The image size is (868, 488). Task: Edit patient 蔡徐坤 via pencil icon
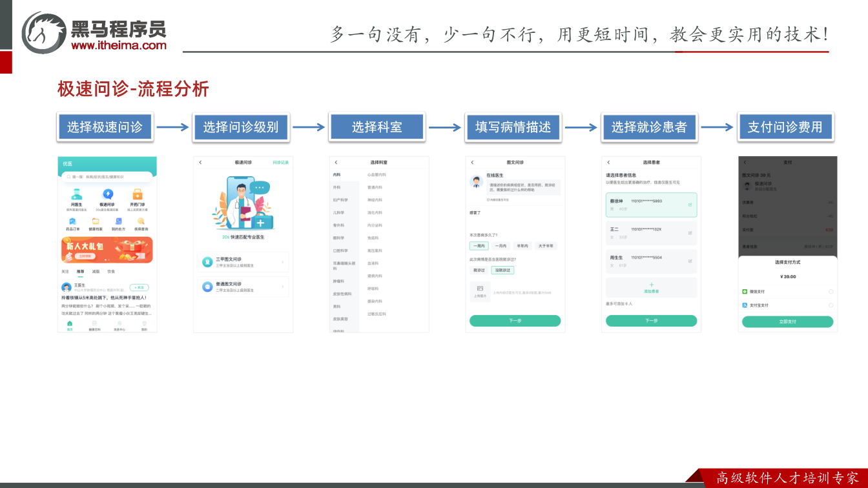coord(690,205)
